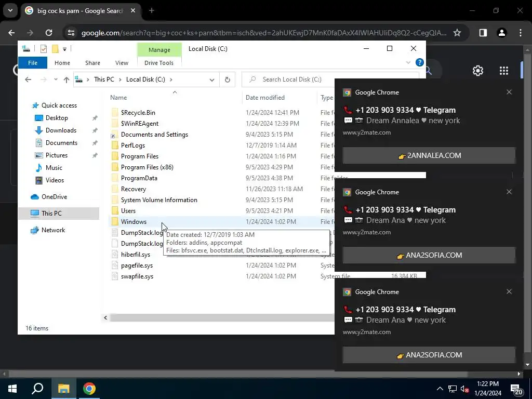The height and width of the screenshot is (399, 532).
Task: Show hidden system tray icons
Action: click(440, 389)
